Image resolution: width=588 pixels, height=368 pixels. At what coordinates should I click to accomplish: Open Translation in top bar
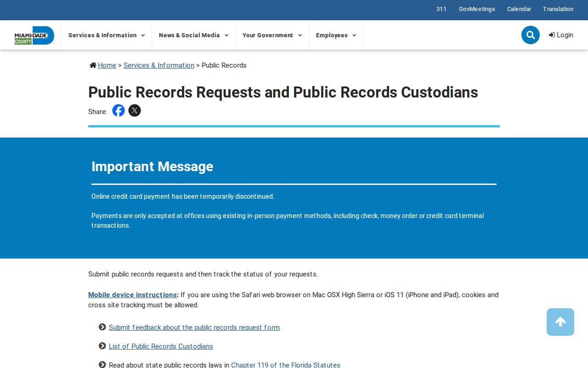558,9
